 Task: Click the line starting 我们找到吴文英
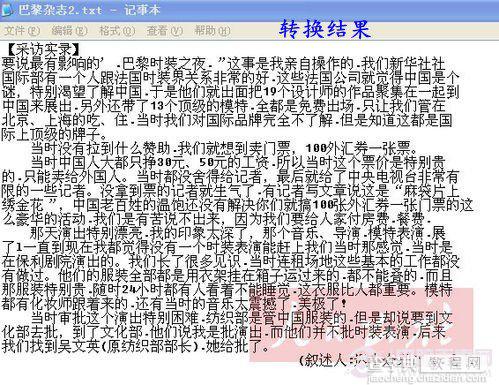(x=135, y=346)
